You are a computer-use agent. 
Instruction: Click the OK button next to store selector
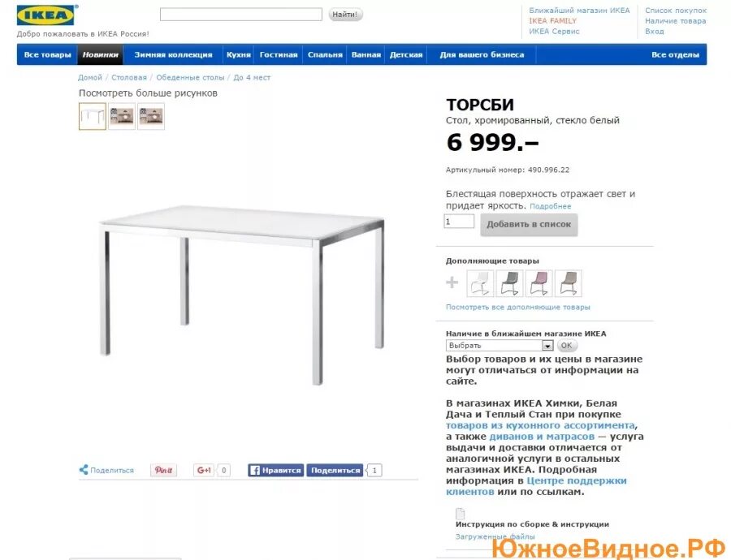(x=566, y=345)
